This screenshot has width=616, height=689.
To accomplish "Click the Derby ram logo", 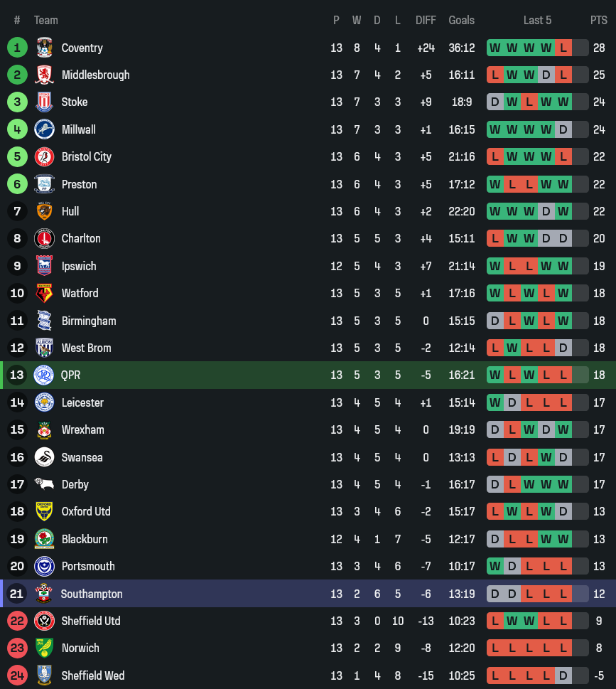I will 45,484.
